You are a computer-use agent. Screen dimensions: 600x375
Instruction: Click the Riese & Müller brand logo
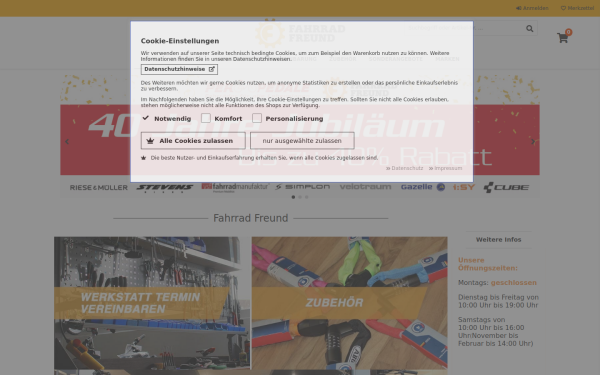pos(99,188)
